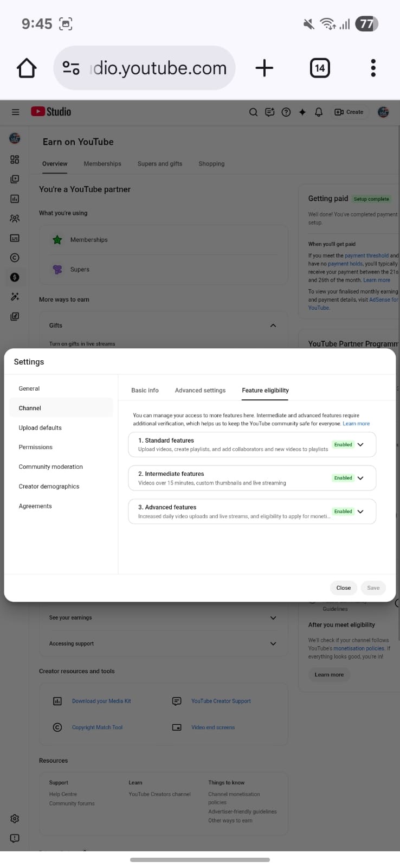Click the Create video button

click(349, 112)
